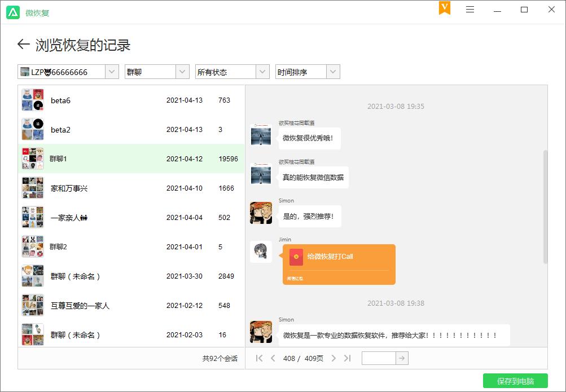566x392 pixels.
Task: Click message bubble 是的，强烈推荐!
Action: tap(310, 216)
